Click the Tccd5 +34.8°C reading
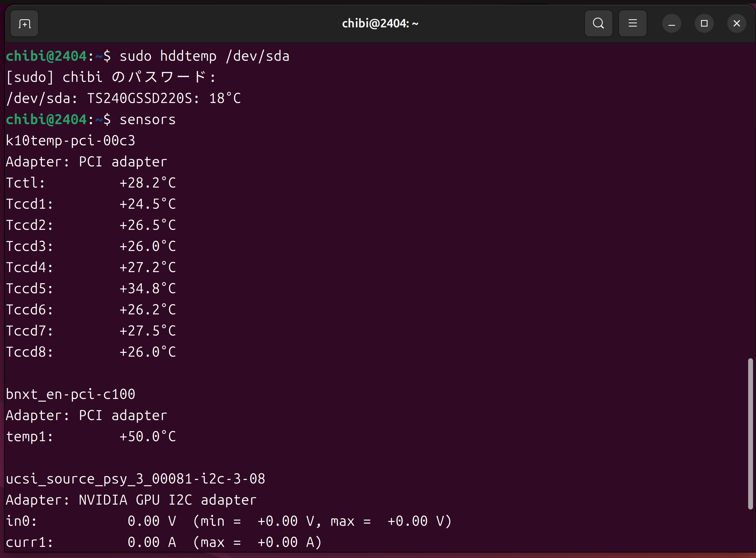This screenshot has width=756, height=558. click(148, 289)
